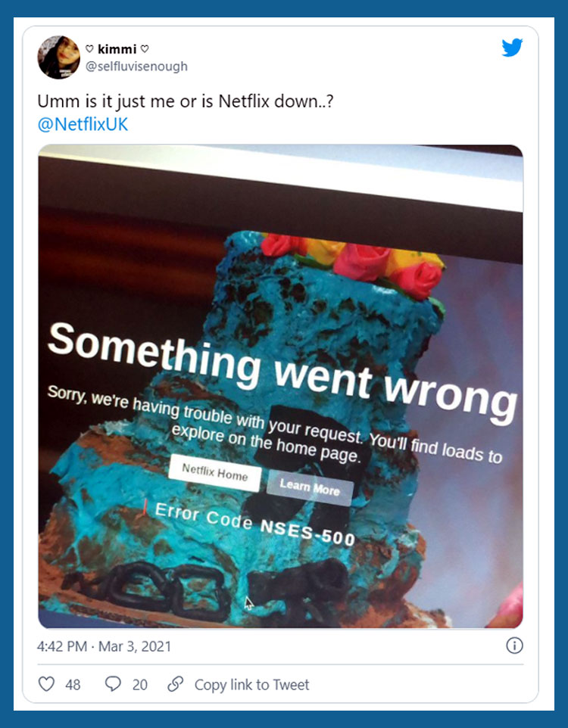
Task: Click the @NetflixUK mention link
Action: click(83, 124)
